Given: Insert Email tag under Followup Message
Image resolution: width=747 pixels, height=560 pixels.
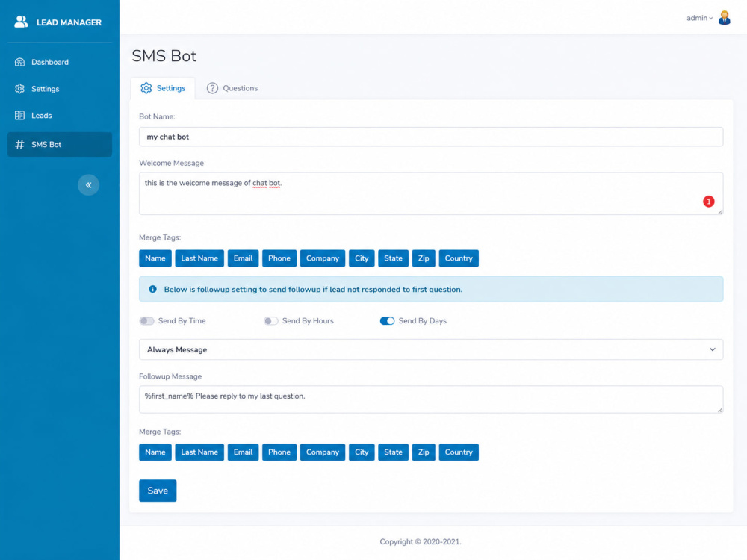Looking at the screenshot, I should (243, 452).
